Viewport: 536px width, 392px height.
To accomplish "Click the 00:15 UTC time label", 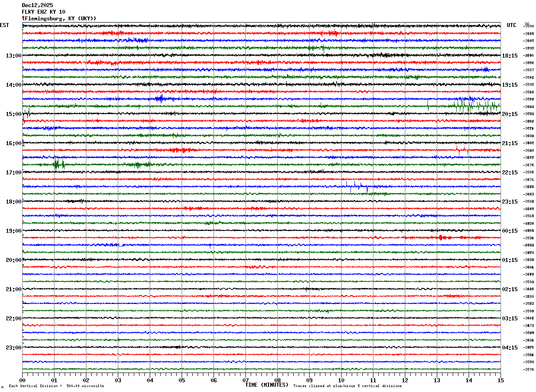I will pos(509,231).
